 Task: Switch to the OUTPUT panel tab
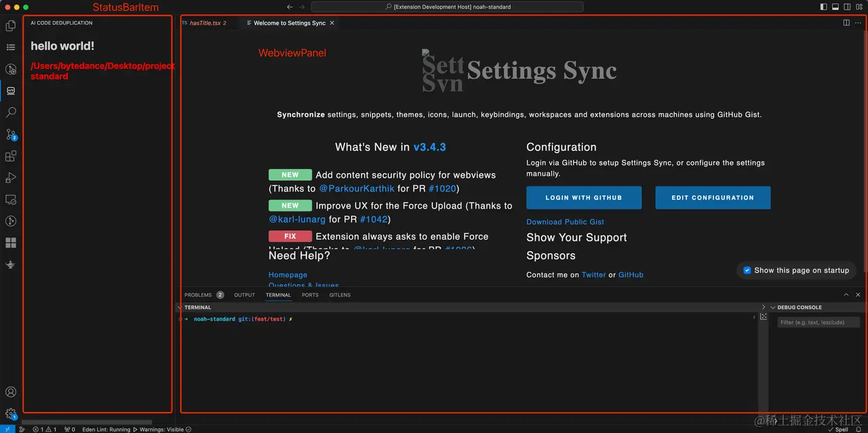[244, 295]
